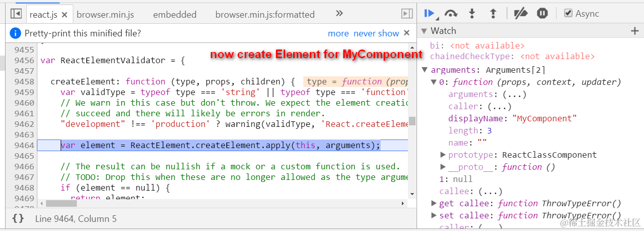
Task: Close the react.js tab
Action: [64, 15]
